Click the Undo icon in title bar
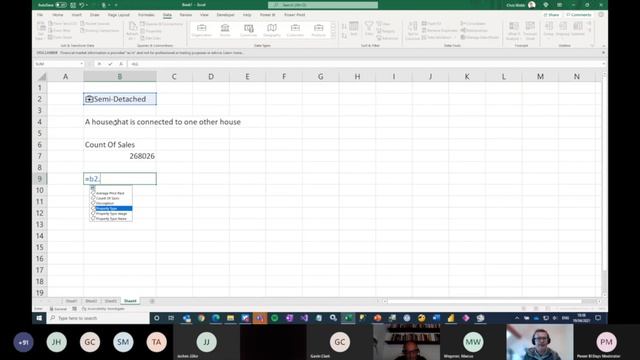640x360 pixels. pyautogui.click(x=82, y=5)
